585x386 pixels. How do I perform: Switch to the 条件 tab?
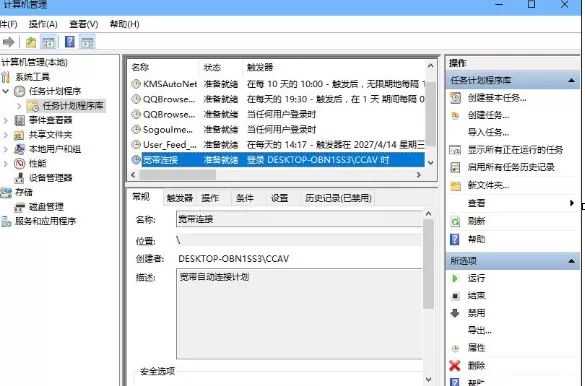click(245, 198)
